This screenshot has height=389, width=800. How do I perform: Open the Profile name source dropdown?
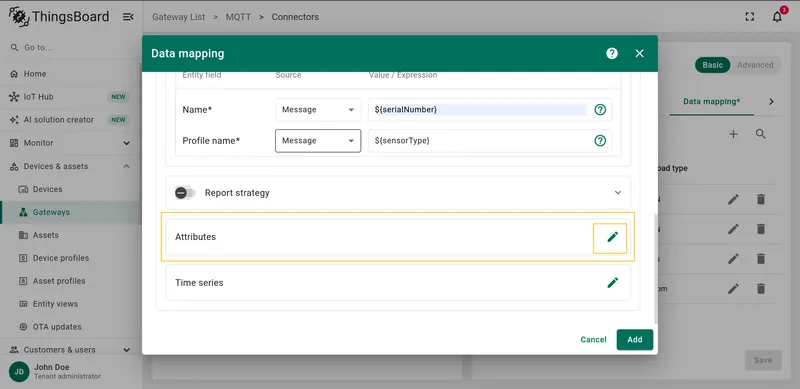click(318, 141)
